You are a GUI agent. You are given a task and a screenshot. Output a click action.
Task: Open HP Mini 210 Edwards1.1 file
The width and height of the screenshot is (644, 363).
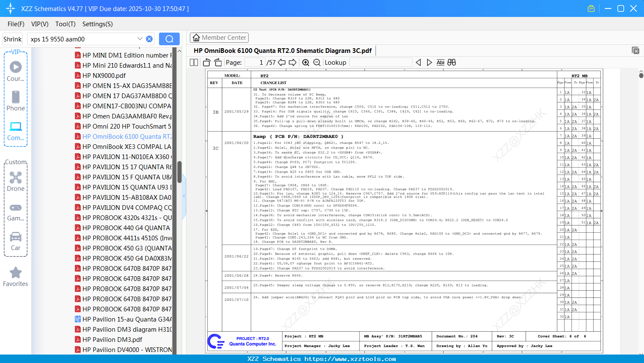coord(123,66)
